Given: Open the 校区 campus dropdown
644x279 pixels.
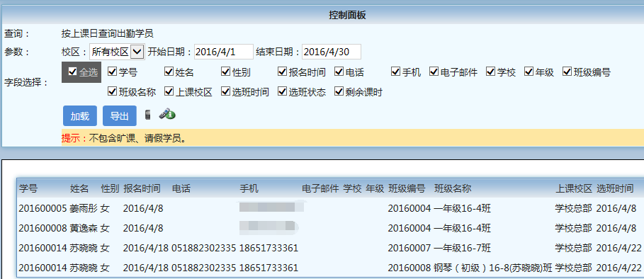Looking at the screenshot, I should point(117,52).
